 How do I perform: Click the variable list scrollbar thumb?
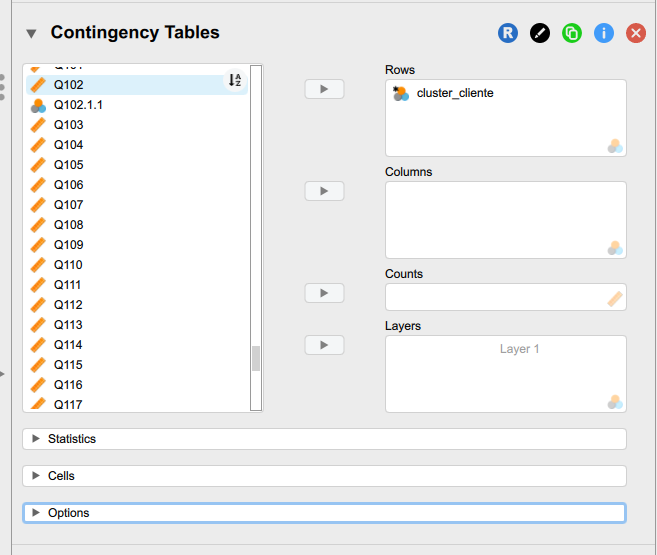coord(256,358)
